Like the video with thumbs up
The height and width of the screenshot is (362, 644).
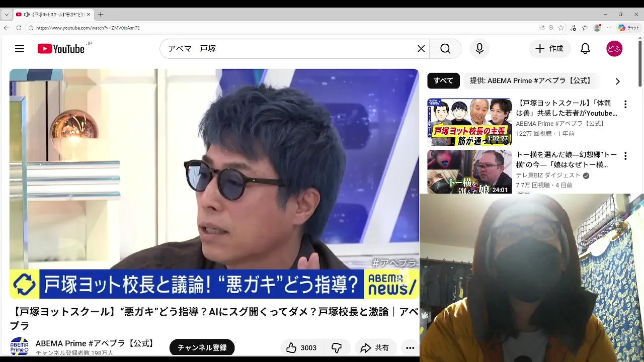[x=302, y=348]
